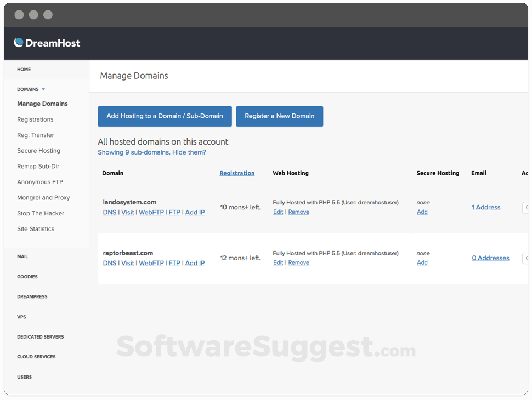Add secure hosting for raptorbeast.com

[422, 262]
